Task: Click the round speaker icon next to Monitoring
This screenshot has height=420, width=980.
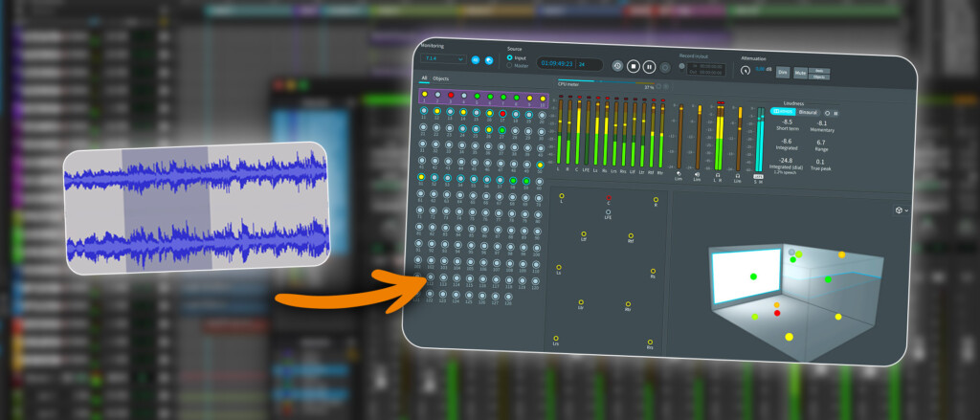Action: pos(489,60)
